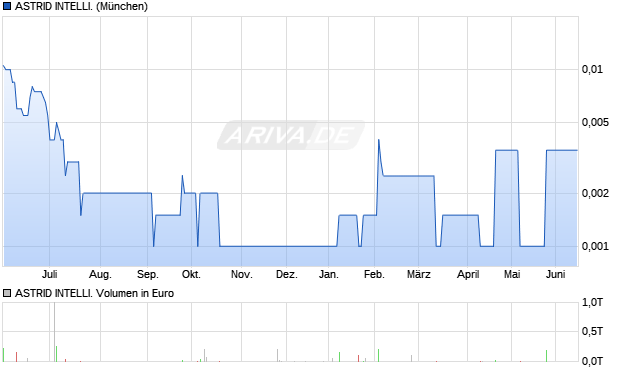This screenshot has height=371, width=620.
Task: Click the 'Okt.' month label
Action: [191, 274]
